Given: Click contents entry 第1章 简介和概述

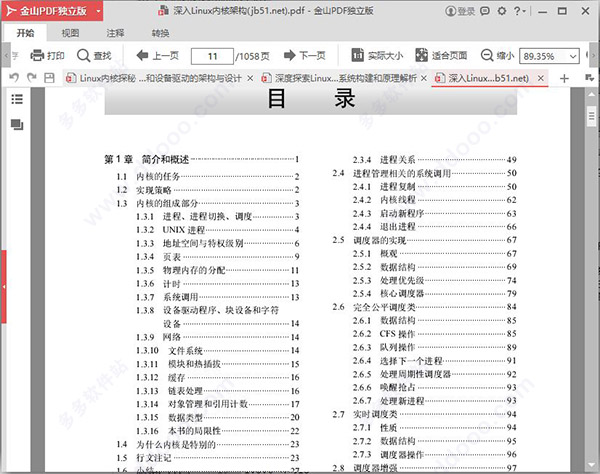Looking at the screenshot, I should point(202,159).
